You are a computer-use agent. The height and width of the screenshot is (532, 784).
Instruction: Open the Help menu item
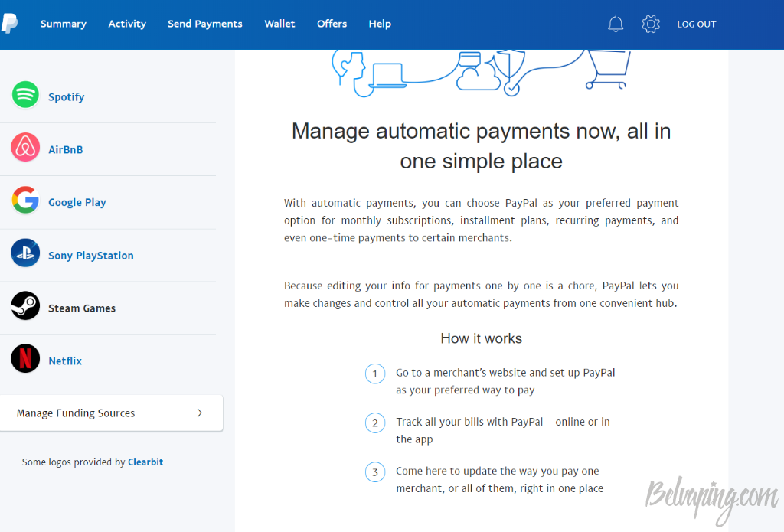click(380, 24)
